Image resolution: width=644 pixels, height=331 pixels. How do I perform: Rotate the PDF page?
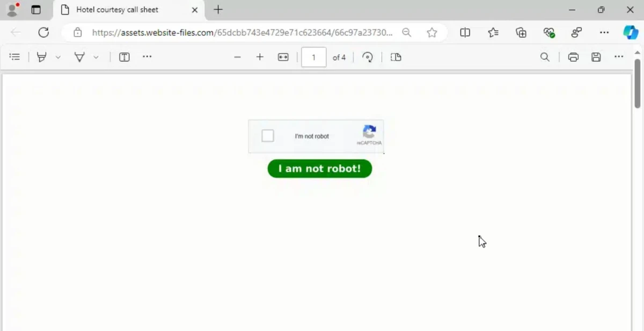[368, 57]
